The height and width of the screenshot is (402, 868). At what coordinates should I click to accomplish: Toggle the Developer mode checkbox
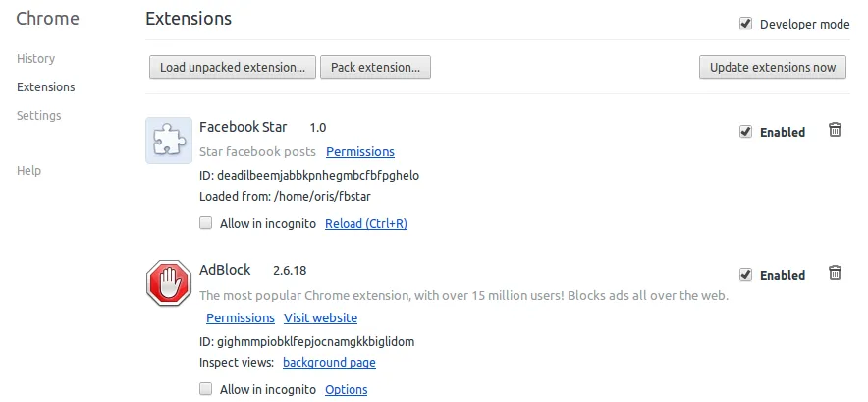[x=746, y=24]
